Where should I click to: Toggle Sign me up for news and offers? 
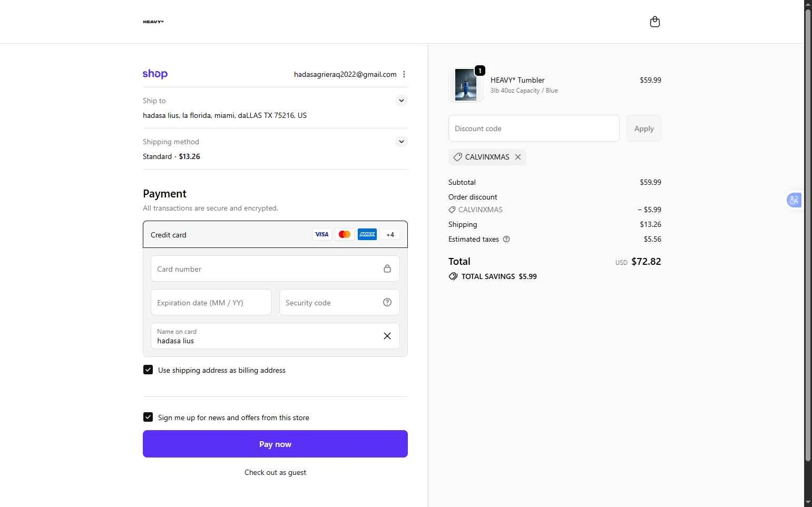tap(148, 417)
